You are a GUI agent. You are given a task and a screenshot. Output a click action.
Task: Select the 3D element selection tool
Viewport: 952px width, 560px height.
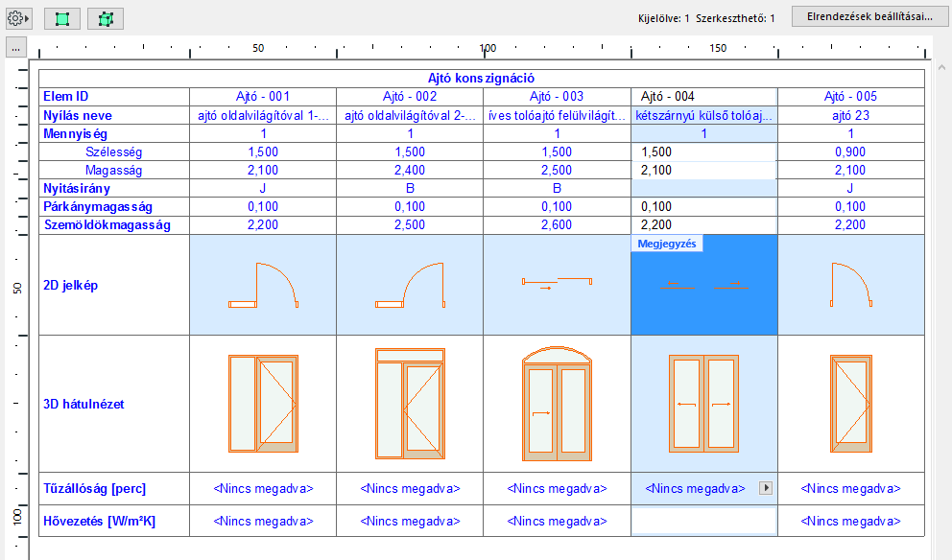[105, 17]
